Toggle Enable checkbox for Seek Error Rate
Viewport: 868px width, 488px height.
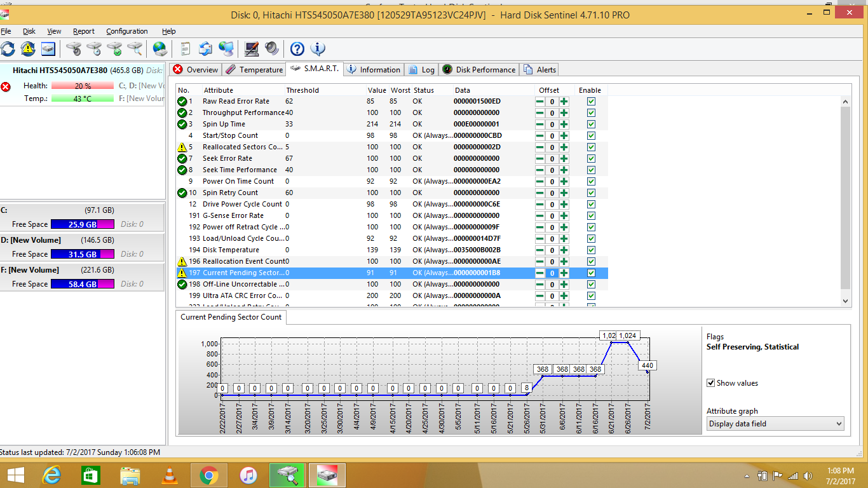tap(591, 158)
